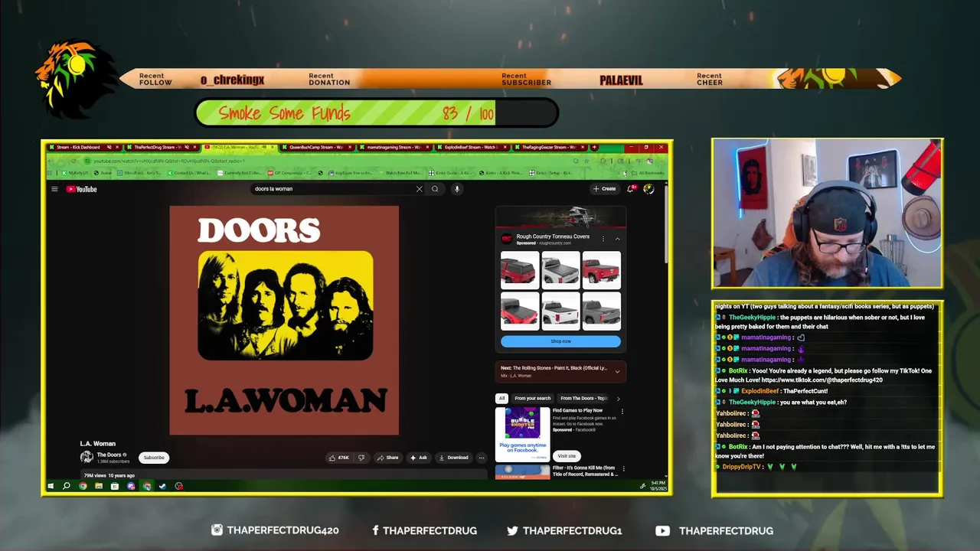Screen dimensions: 980x551
Task: Open YouTube guide hamburger menu
Action: click(x=54, y=189)
